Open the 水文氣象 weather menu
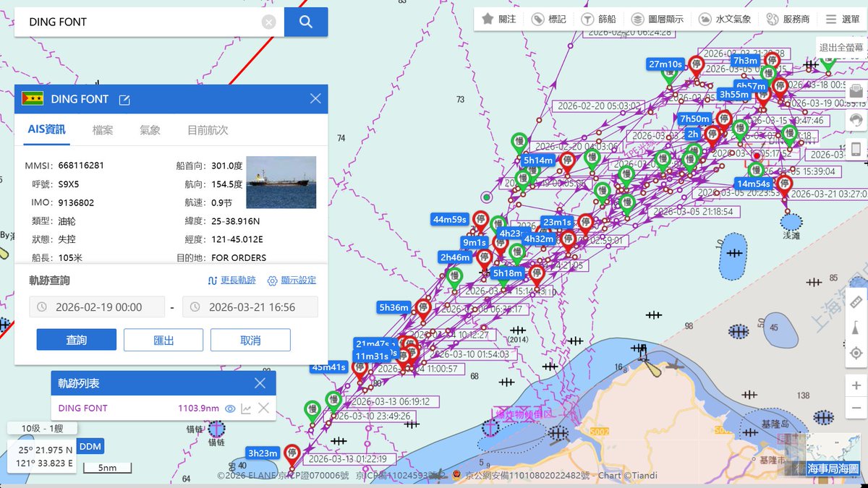Viewport: 868px width, 488px height. 724,20
